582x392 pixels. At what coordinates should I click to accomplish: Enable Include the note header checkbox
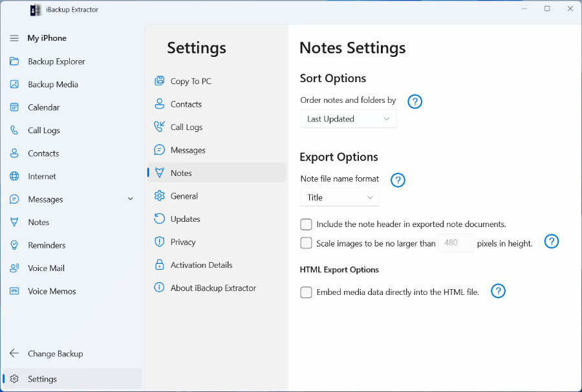pyautogui.click(x=306, y=224)
